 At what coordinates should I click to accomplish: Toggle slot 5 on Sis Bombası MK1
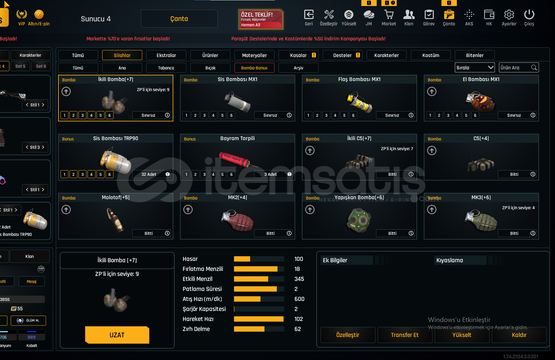222,115
